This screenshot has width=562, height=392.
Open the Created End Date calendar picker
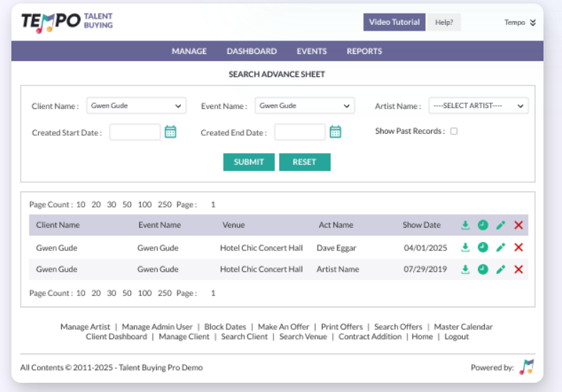pyautogui.click(x=335, y=132)
